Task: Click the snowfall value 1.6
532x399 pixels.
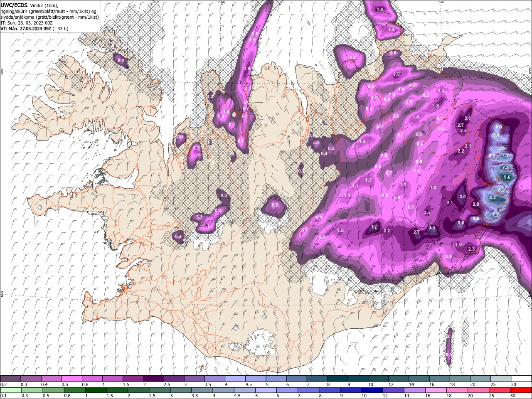Action: [341, 231]
